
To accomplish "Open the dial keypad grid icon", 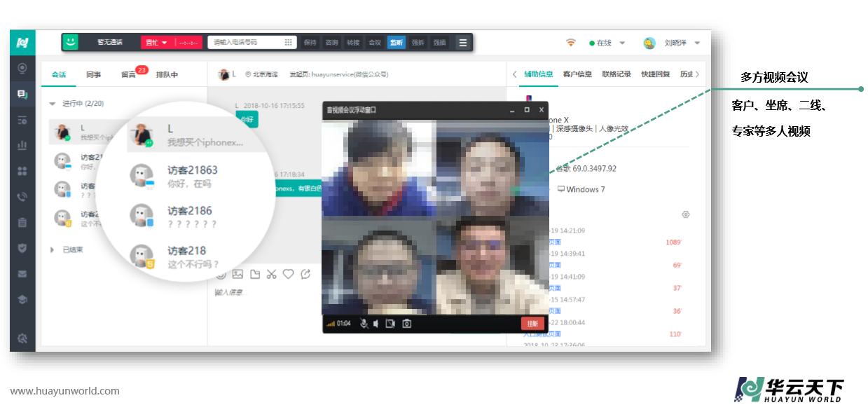I will click(x=288, y=43).
